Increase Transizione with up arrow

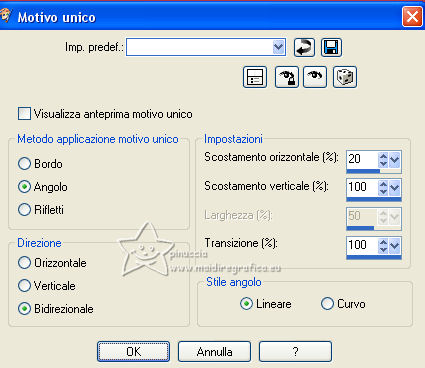tap(383, 242)
